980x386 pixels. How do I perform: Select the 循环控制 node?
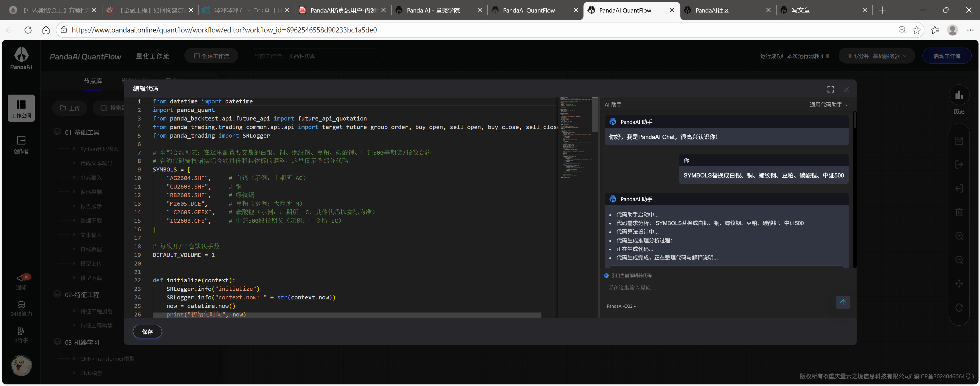click(91, 192)
